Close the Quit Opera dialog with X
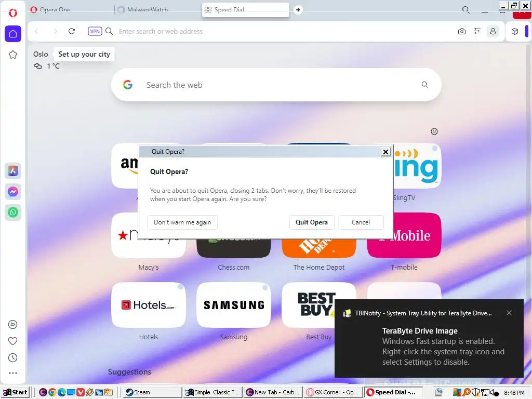 (386, 152)
